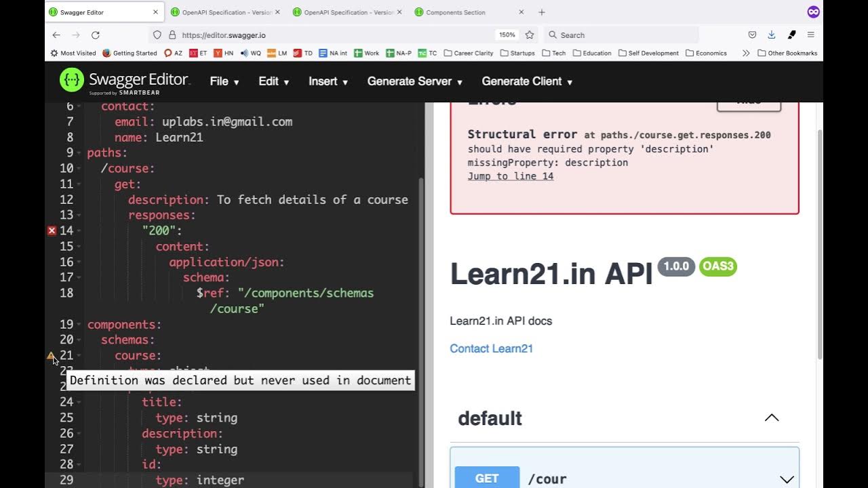868x488 pixels.
Task: Open the browser downloads panel
Action: (x=772, y=35)
